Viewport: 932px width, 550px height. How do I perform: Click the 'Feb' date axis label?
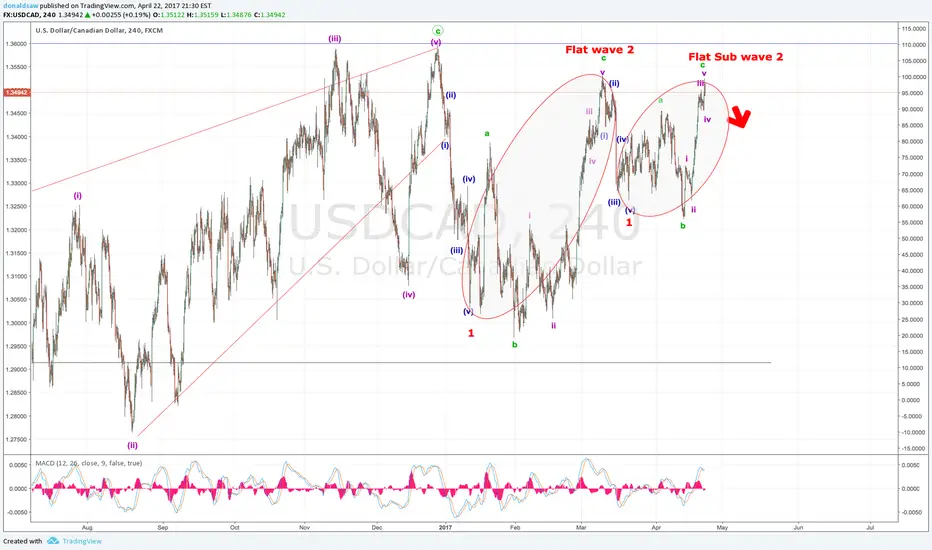(515, 527)
